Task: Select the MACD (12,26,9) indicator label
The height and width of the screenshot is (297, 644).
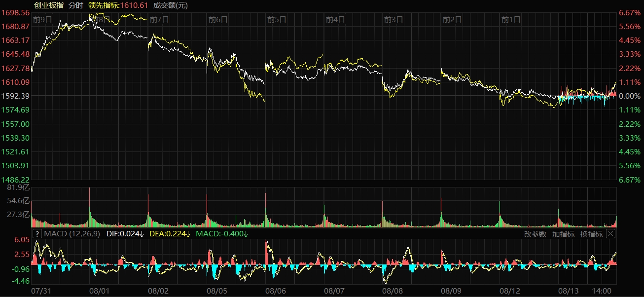Action: (x=72, y=234)
